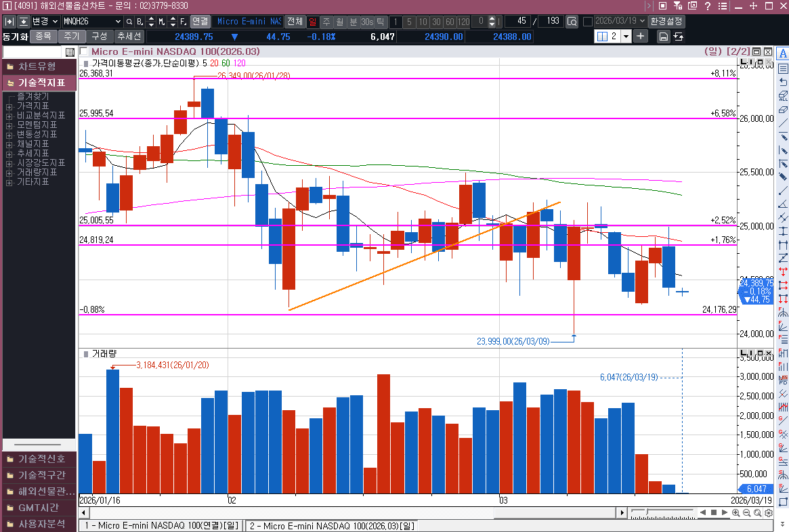This screenshot has height=532, width=789.
Task: Select the trend line drawing tool
Action: [x=783, y=123]
